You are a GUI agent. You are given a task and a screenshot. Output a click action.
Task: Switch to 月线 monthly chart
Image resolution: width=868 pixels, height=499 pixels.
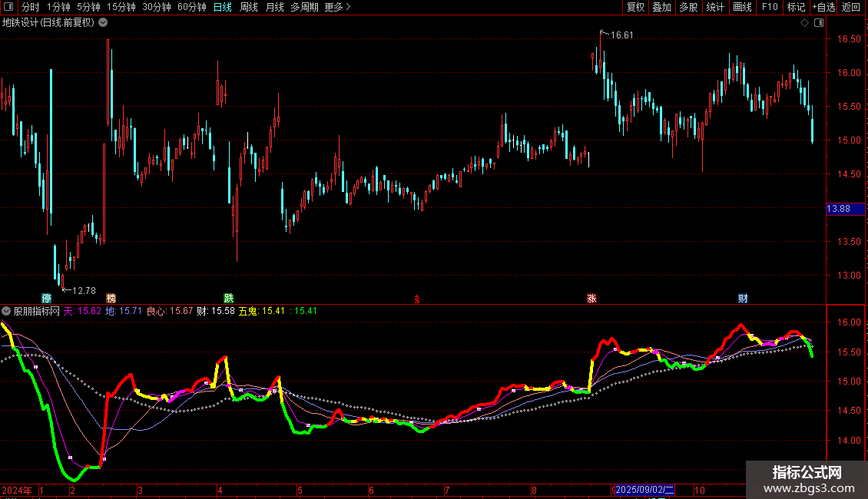pos(274,7)
